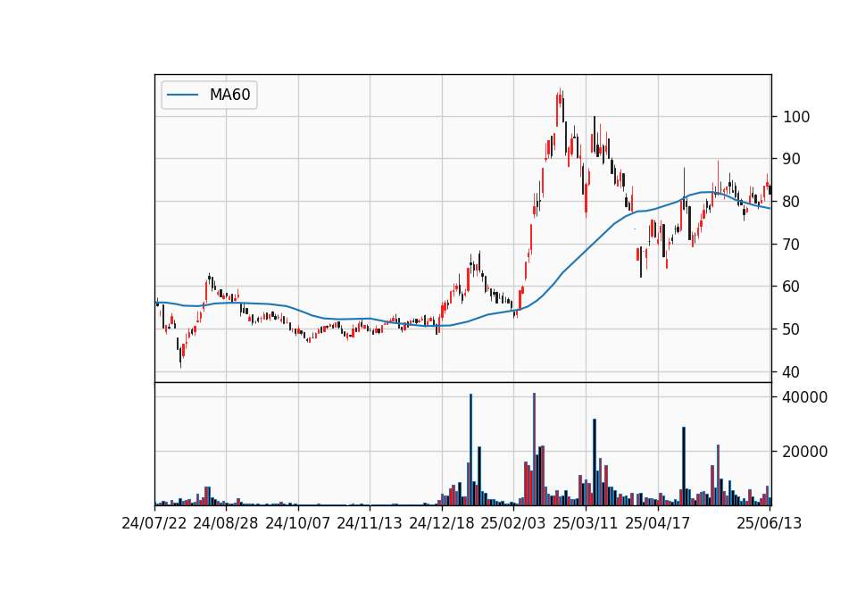
Task: Click the 60 price axis label
Action: click(x=792, y=287)
